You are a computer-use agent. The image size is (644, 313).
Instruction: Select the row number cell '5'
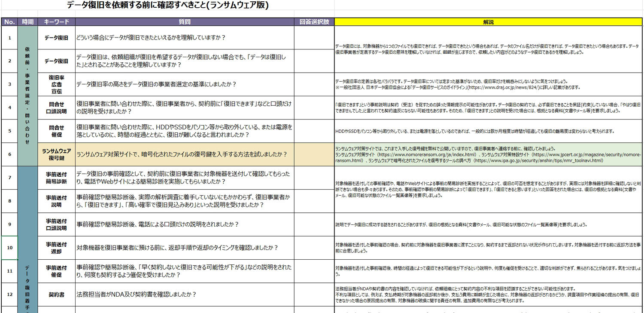(x=9, y=131)
